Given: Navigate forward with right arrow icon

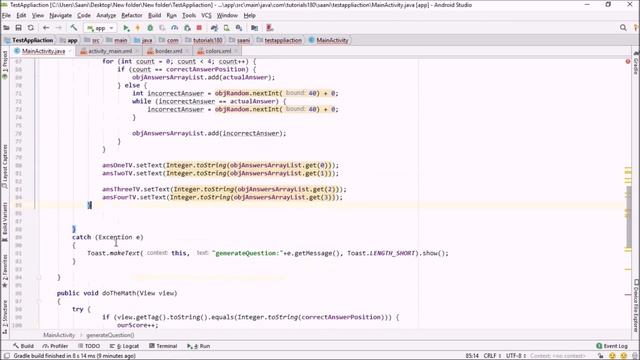Looking at the screenshot, I should click(59, 28).
